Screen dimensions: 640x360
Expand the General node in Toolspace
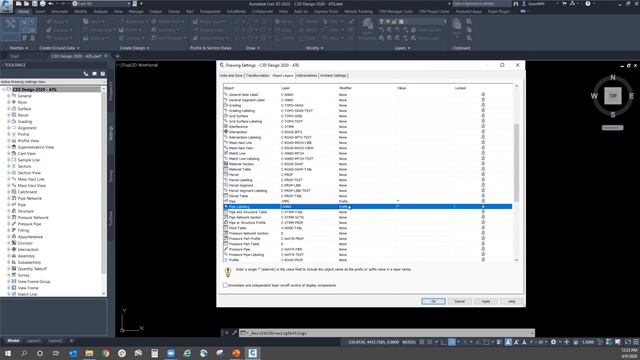click(9, 96)
